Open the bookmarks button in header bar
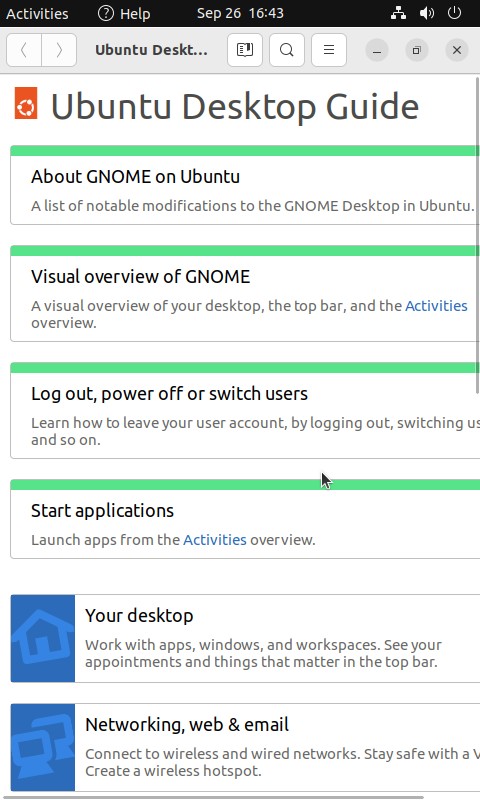 (x=245, y=50)
